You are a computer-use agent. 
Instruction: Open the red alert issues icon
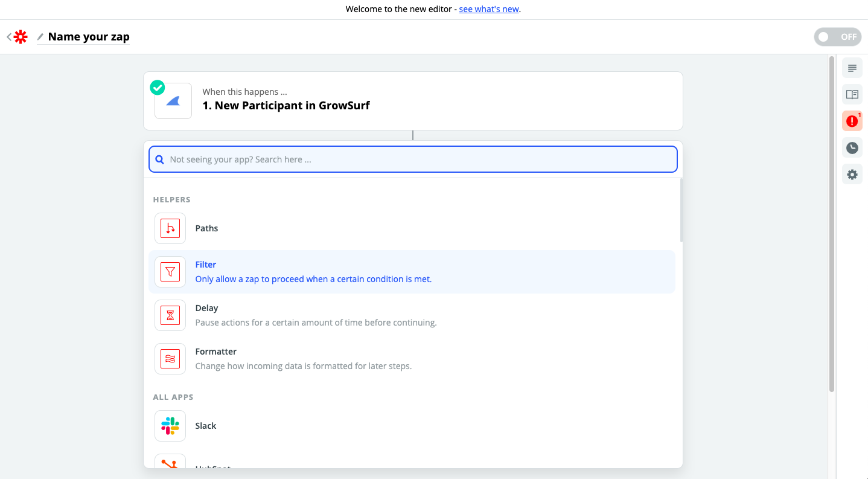pyautogui.click(x=852, y=121)
